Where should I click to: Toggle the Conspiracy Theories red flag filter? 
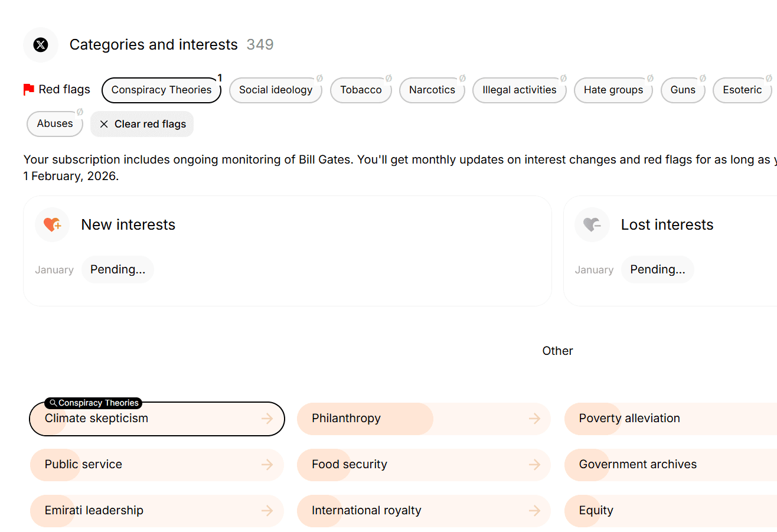pos(161,90)
